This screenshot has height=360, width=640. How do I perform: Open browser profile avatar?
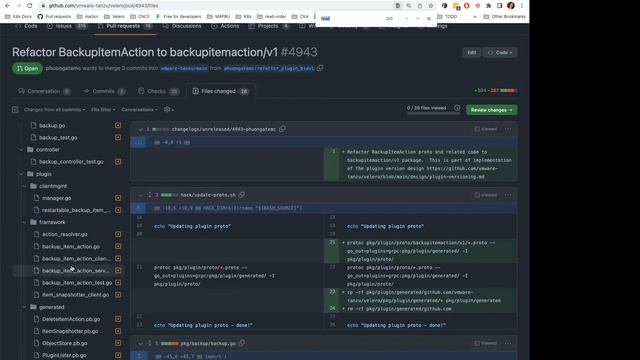click(511, 6)
